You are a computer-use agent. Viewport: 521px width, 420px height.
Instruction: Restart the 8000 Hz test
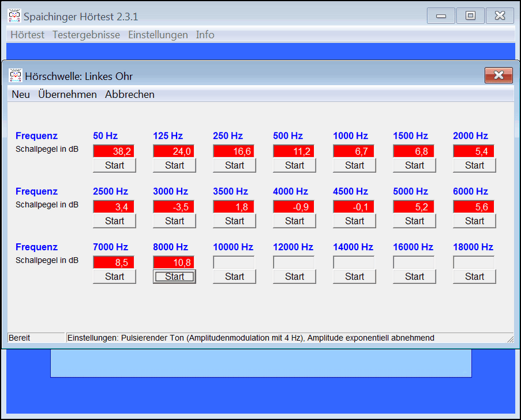pyautogui.click(x=174, y=277)
